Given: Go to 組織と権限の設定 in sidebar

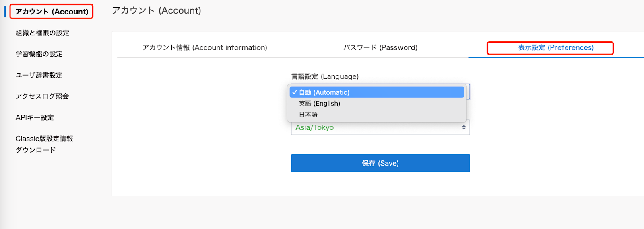Looking at the screenshot, I should click(42, 33).
